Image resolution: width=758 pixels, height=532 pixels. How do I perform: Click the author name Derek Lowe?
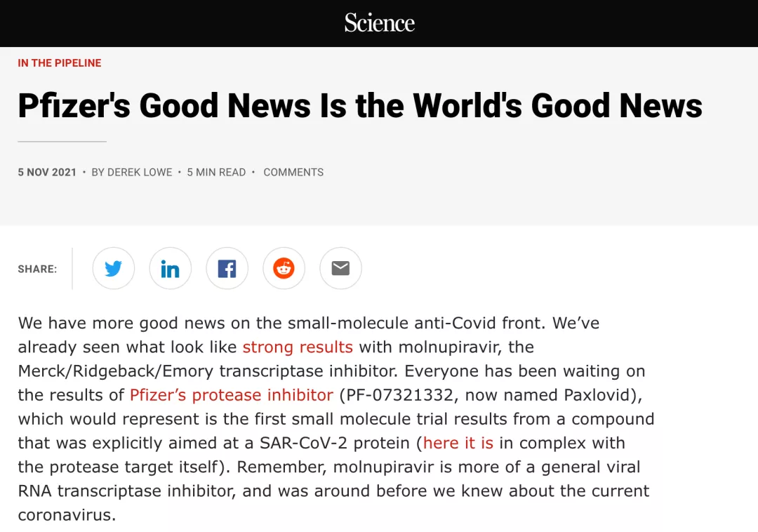pyautogui.click(x=139, y=173)
